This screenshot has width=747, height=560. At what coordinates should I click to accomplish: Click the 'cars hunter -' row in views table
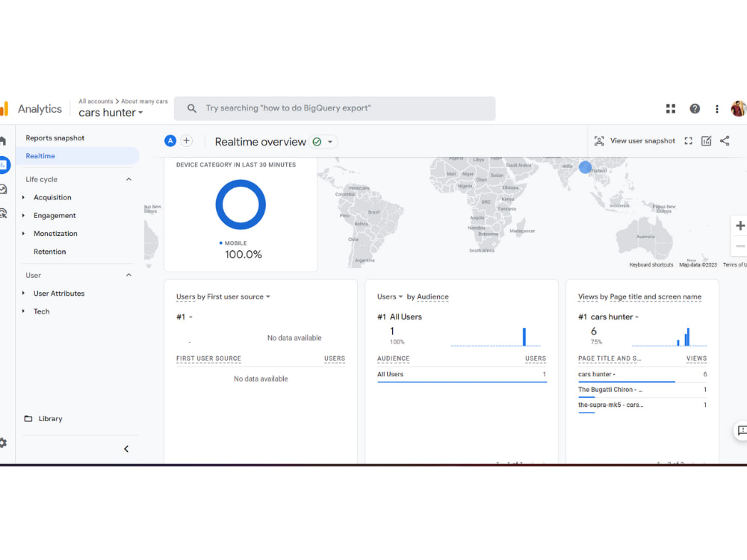(x=642, y=374)
